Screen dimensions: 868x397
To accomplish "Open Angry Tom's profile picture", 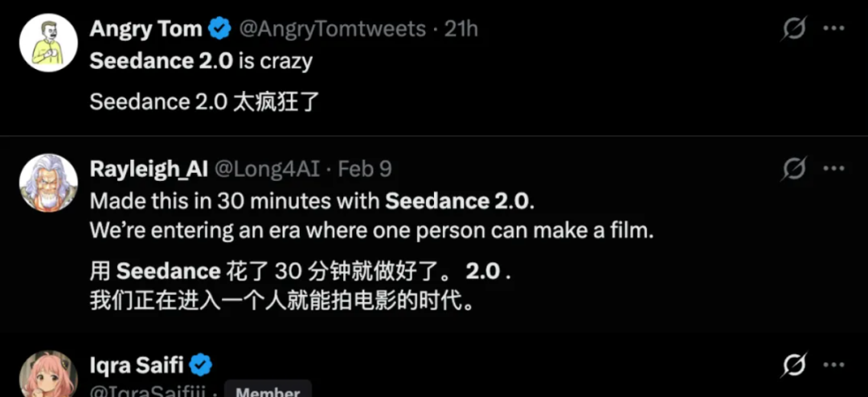I will point(48,43).
